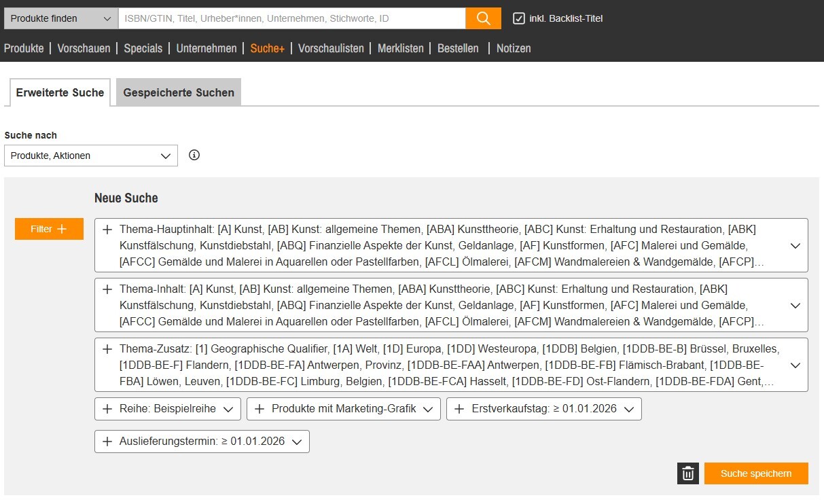
Task: Click plus icon on Erstverkaufstag filter
Action: pos(459,409)
